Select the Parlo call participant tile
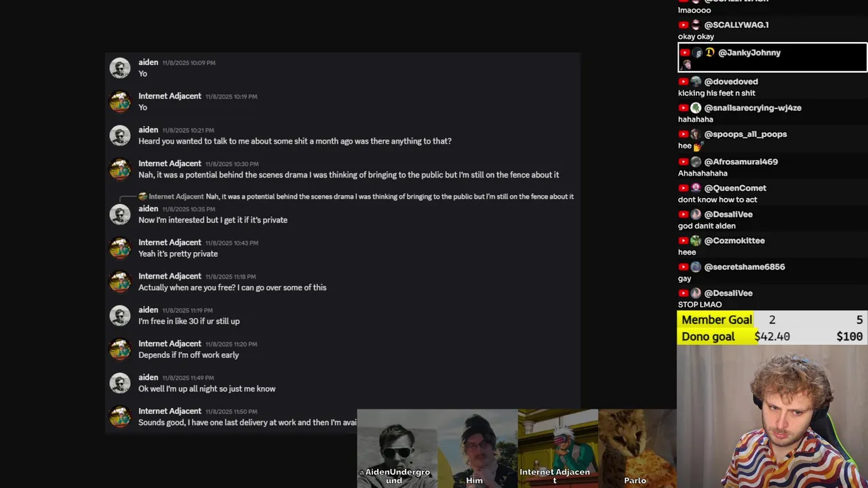The image size is (868, 488). point(637,448)
